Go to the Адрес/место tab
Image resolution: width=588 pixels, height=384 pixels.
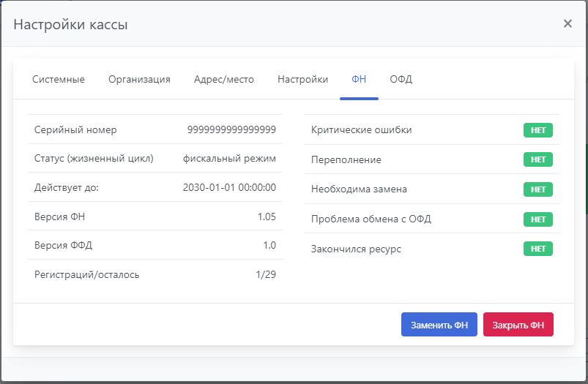pyautogui.click(x=224, y=80)
